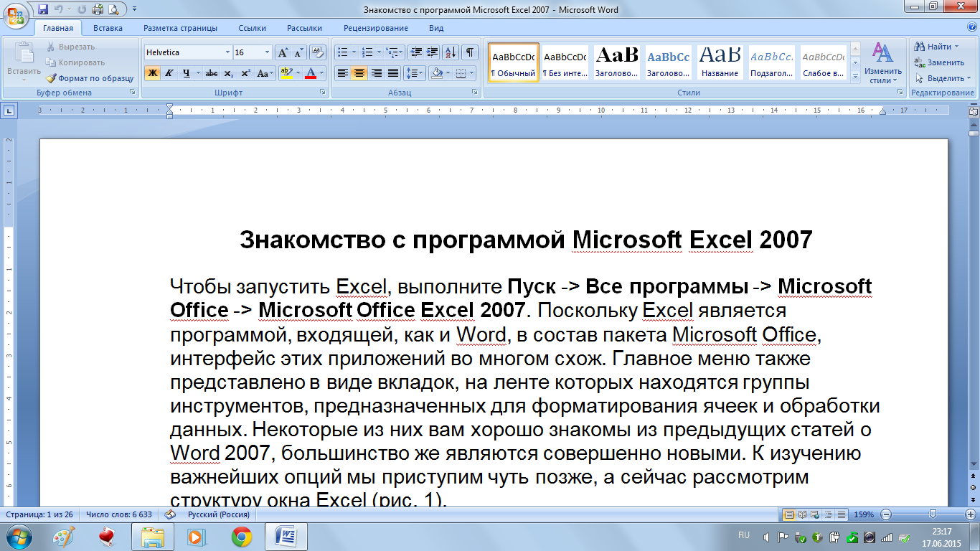Apply the Подзаголовок style
Viewport: 980px width, 551px height.
click(x=772, y=62)
